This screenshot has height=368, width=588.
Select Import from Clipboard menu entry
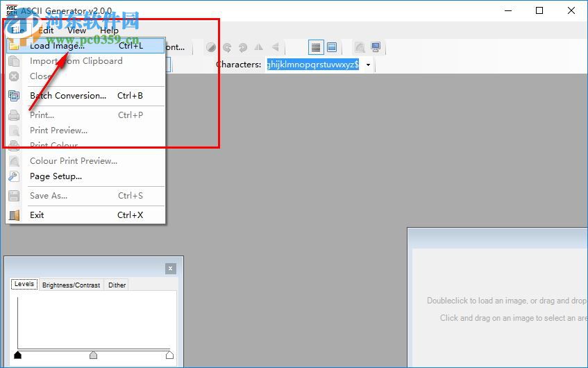click(85, 61)
